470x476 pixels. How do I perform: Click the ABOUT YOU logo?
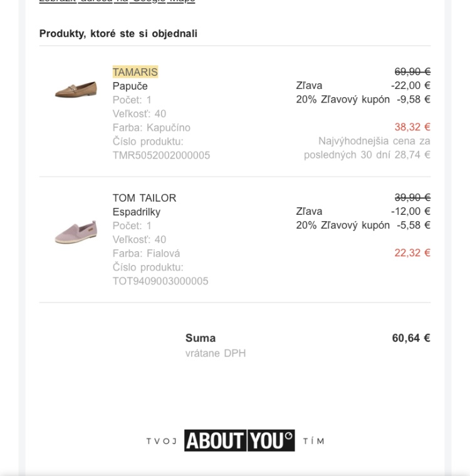coord(239,440)
